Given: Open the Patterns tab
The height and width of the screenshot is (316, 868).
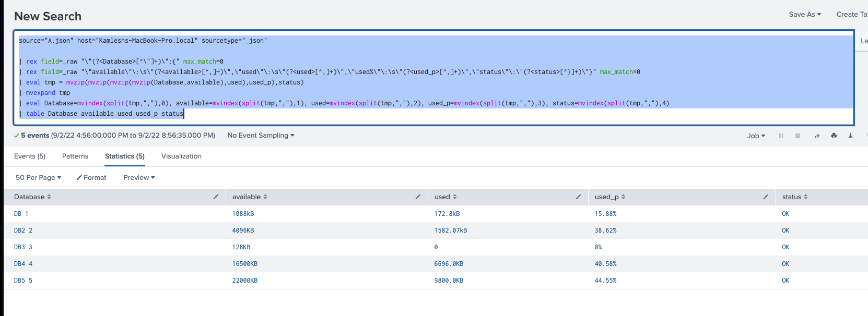Looking at the screenshot, I should click(75, 156).
